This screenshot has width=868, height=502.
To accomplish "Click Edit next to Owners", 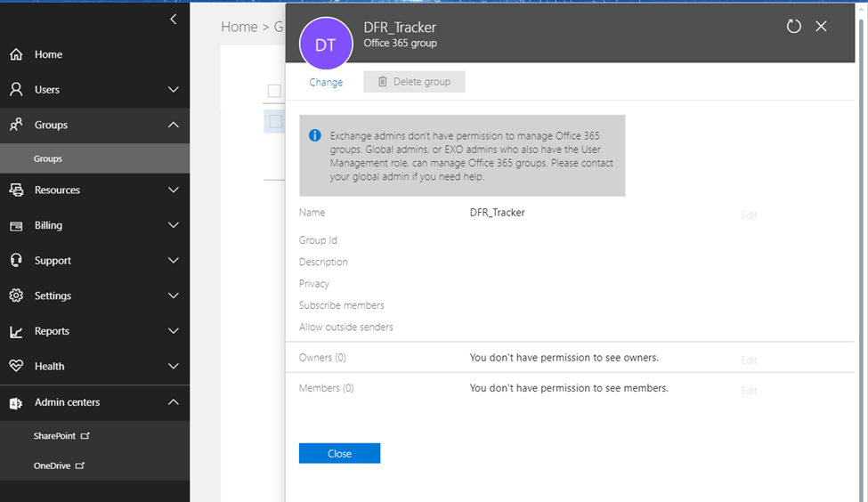I will click(x=749, y=360).
